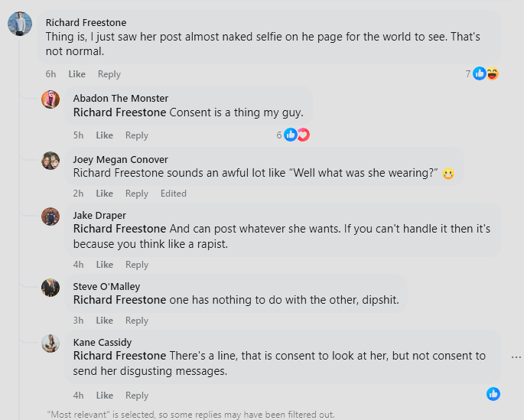Viewport: 524px width, 420px height.
Task: Click the thumbs-up reaction on Kane Cassidy's reply
Action: pos(493,394)
